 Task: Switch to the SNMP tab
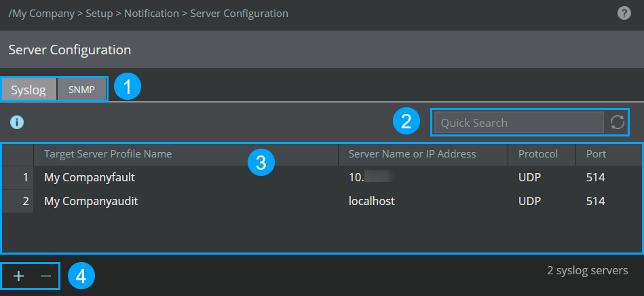tap(81, 90)
